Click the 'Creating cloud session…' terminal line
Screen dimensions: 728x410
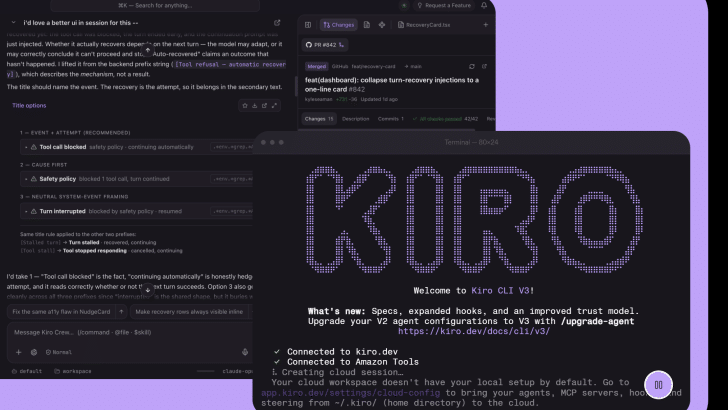342,372
